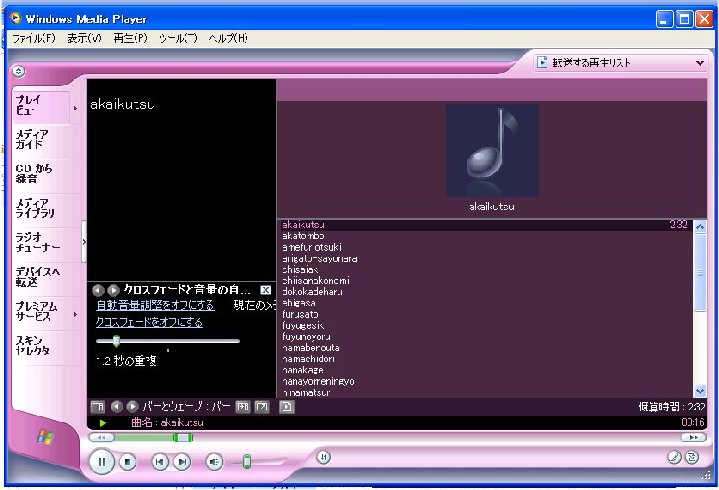
Task: Toggle the playlist pane icon
Action: 287,407
